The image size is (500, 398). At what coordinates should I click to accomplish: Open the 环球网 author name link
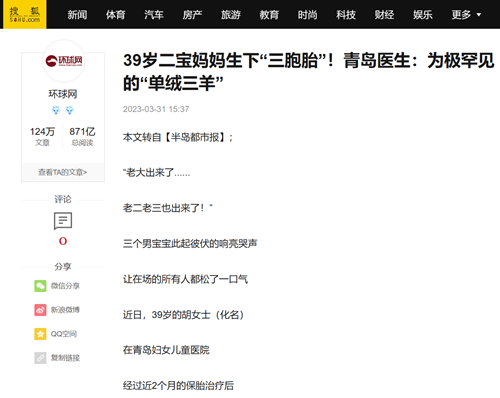point(63,94)
